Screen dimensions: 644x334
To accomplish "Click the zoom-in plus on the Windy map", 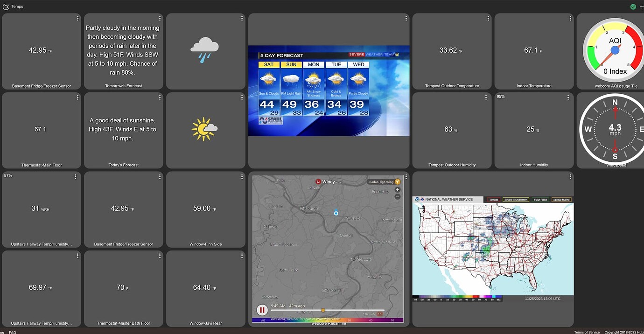I will (398, 190).
